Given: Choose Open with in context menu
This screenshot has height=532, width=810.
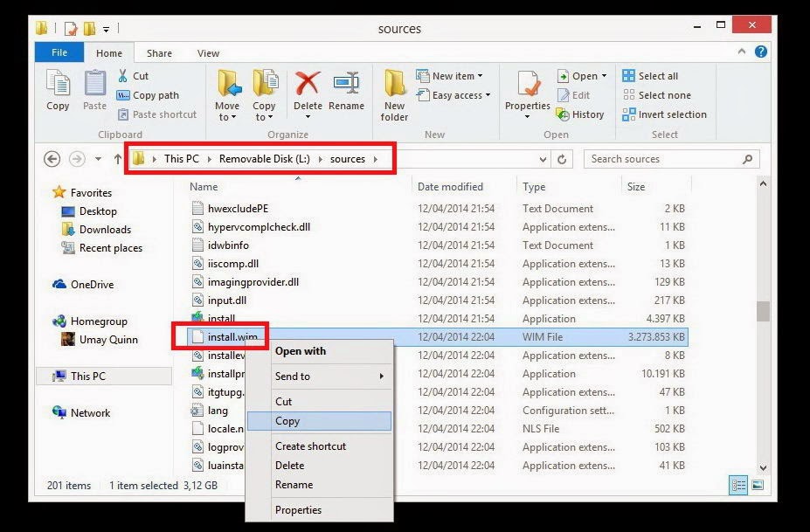Looking at the screenshot, I should [x=319, y=351].
